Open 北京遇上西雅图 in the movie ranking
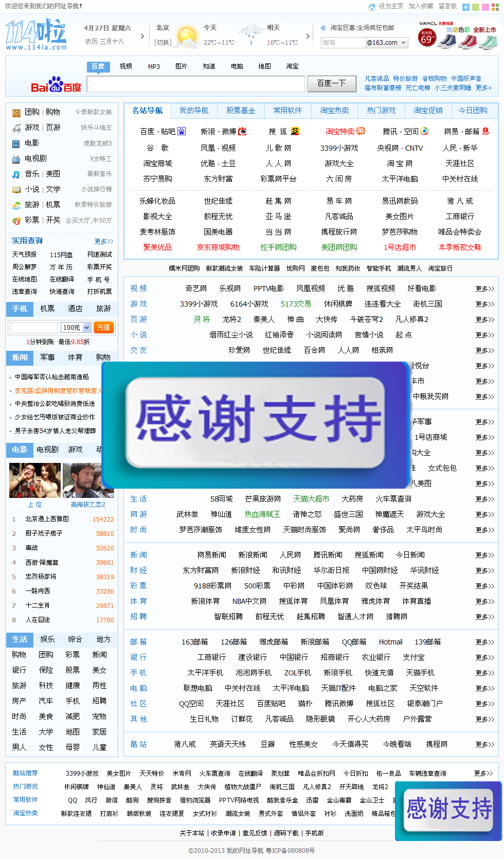 (47, 520)
